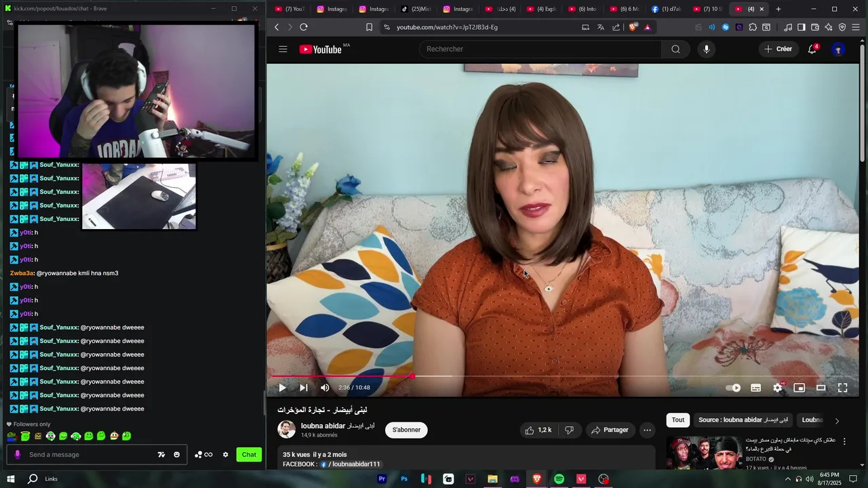Open the browser extensions puzzle icon
Image resolution: width=868 pixels, height=488 pixels.
(753, 27)
